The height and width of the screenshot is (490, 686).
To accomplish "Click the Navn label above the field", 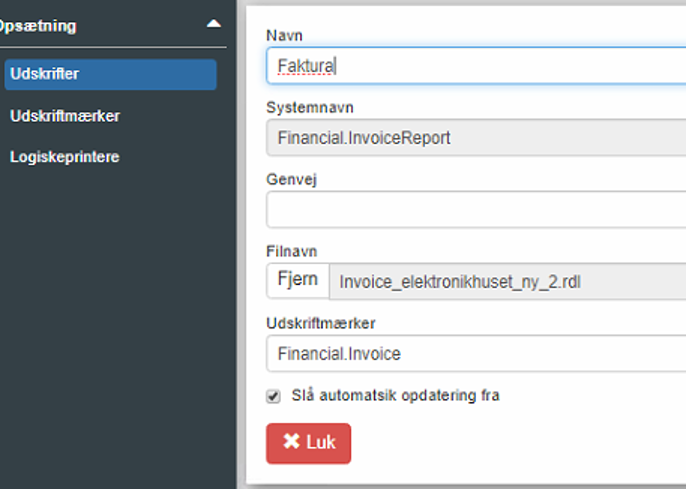I will tap(284, 35).
